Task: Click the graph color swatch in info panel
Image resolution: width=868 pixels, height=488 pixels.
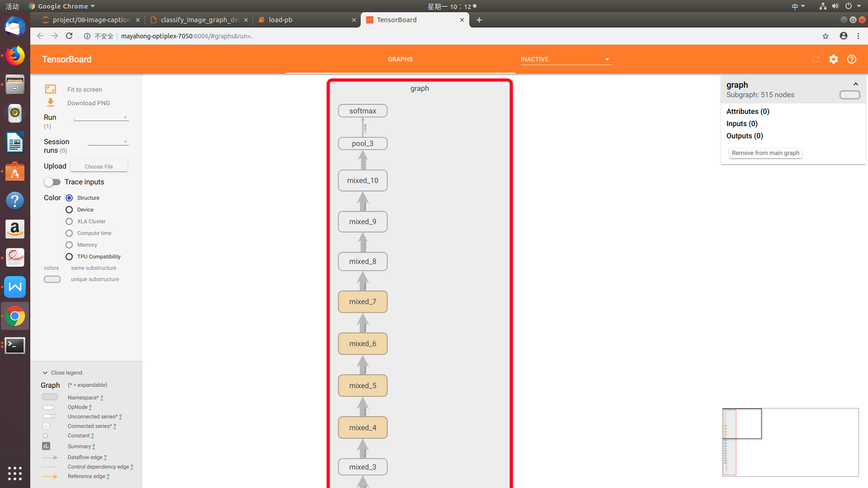Action: (x=849, y=95)
